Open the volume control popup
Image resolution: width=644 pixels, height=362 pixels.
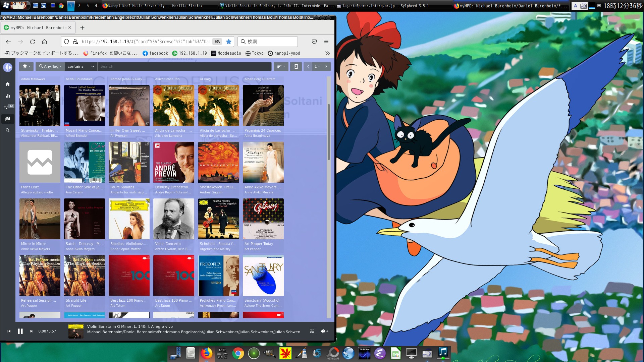click(x=324, y=331)
